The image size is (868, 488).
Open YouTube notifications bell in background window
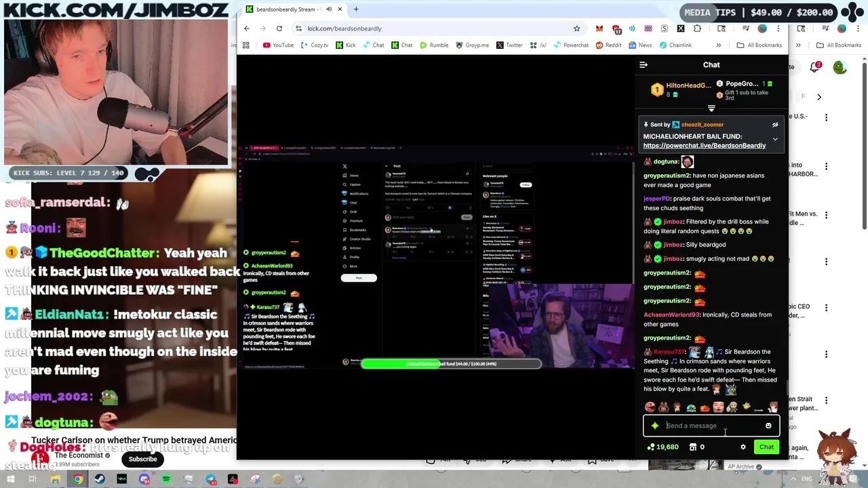pos(815,67)
